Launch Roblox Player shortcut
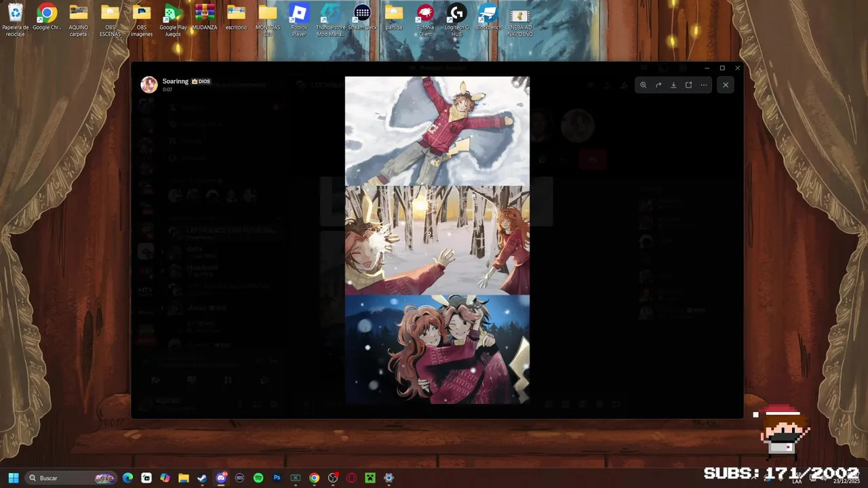This screenshot has height=488, width=868. pyautogui.click(x=299, y=20)
